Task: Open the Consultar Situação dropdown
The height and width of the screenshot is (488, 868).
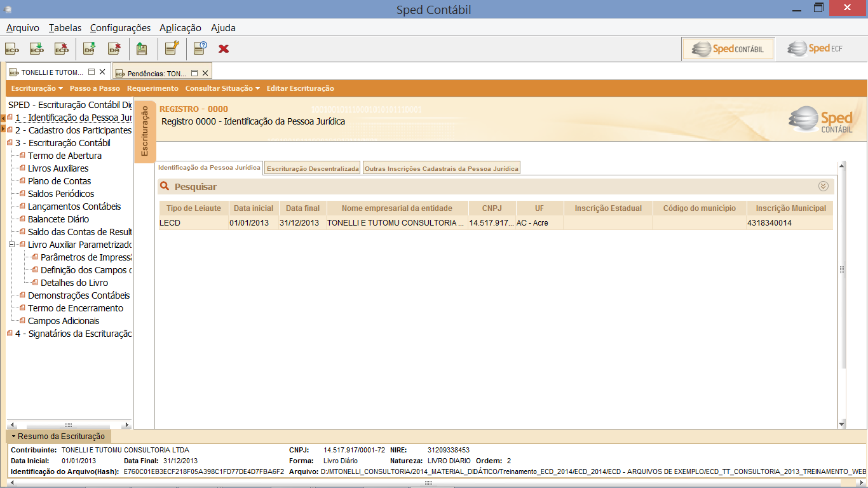Action: (222, 88)
